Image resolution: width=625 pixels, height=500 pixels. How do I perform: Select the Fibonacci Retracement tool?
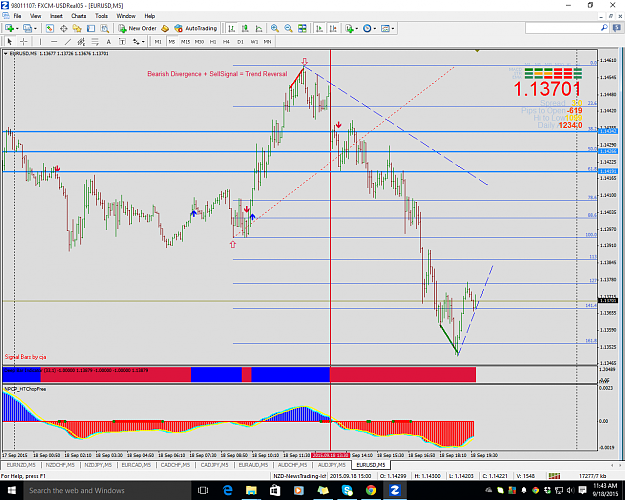click(95, 41)
